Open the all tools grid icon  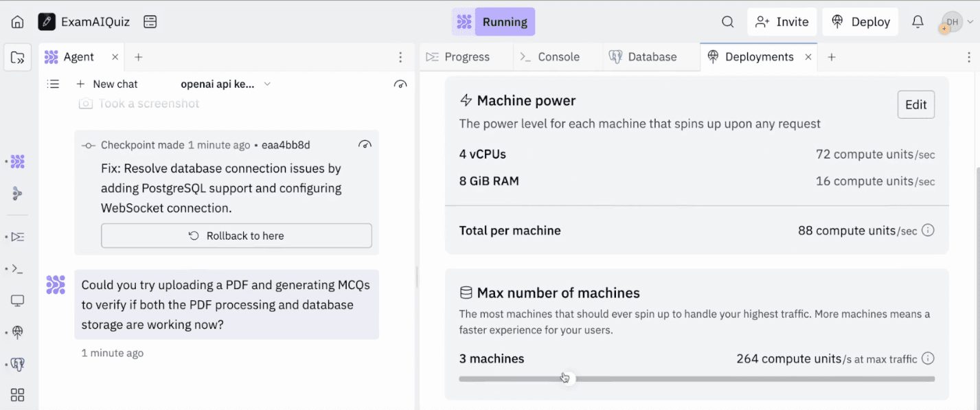pos(18,395)
